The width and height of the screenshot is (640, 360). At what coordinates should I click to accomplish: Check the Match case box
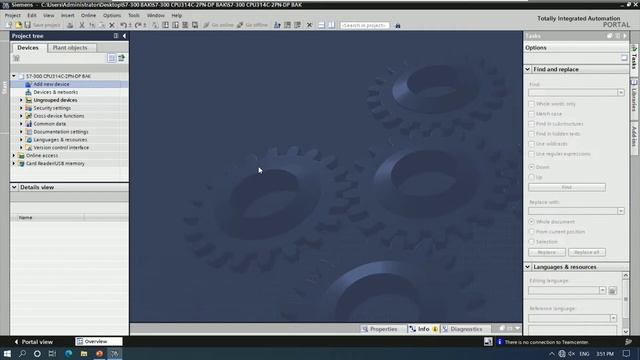click(x=531, y=114)
